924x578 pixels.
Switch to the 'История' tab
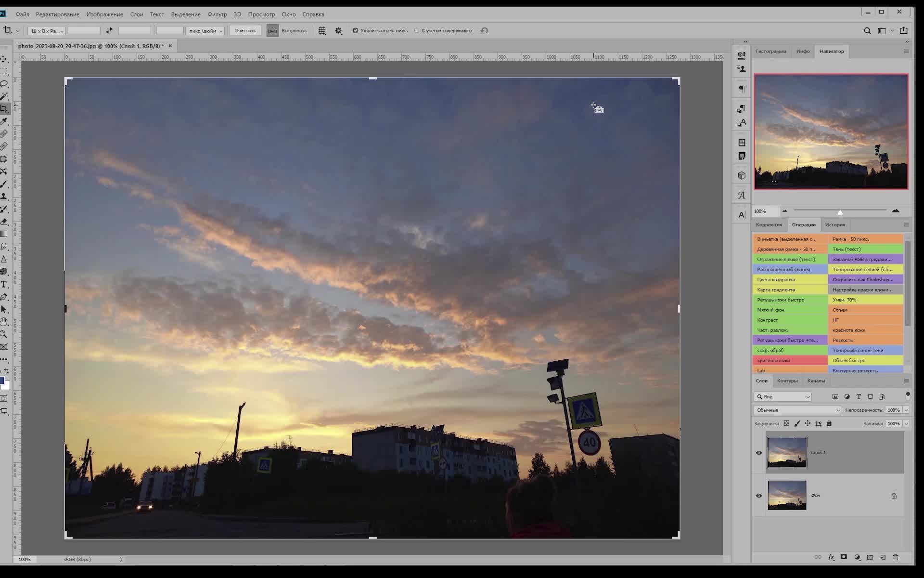pyautogui.click(x=835, y=224)
